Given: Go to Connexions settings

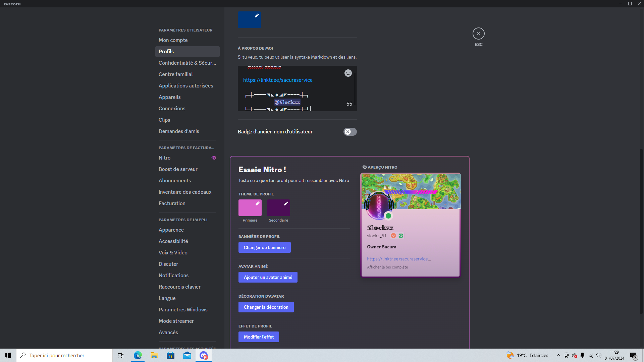Looking at the screenshot, I should [x=187, y=109].
